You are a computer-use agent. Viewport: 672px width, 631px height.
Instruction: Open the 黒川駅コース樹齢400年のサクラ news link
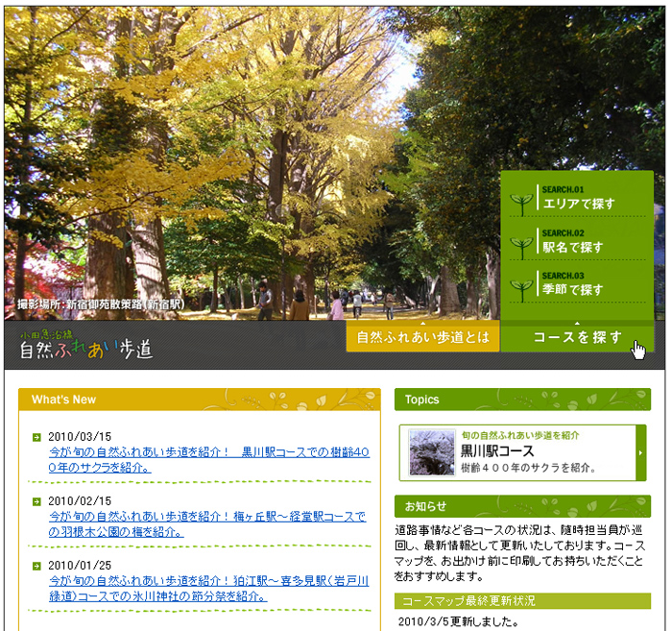tap(209, 459)
